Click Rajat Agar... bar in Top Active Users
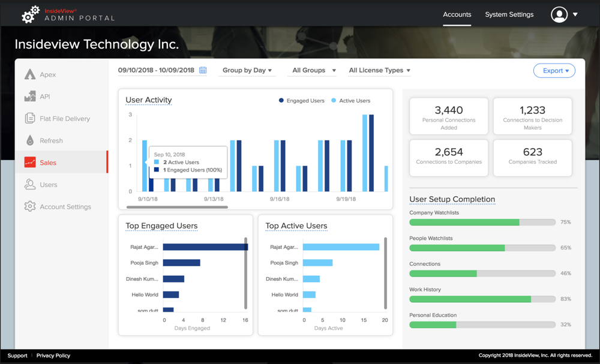Image resolution: width=600 pixels, height=364 pixels. click(341, 247)
